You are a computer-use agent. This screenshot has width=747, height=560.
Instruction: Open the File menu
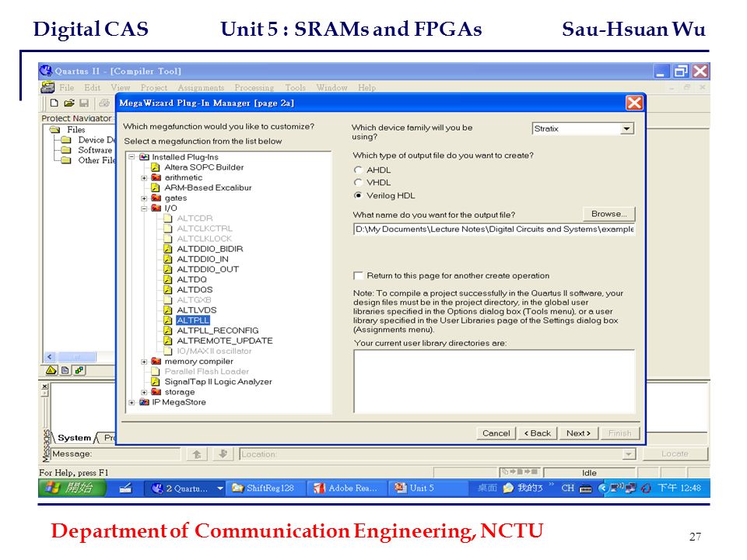(66, 88)
